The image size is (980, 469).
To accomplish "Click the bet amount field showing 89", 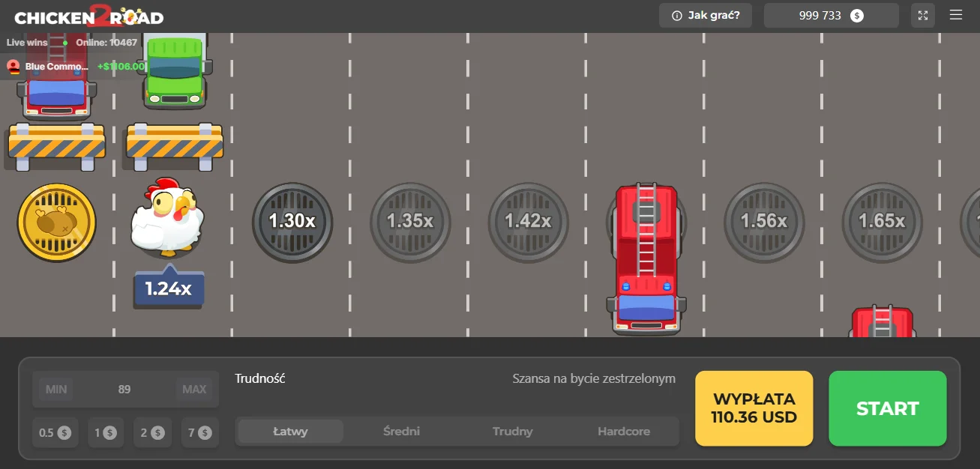I will (124, 390).
